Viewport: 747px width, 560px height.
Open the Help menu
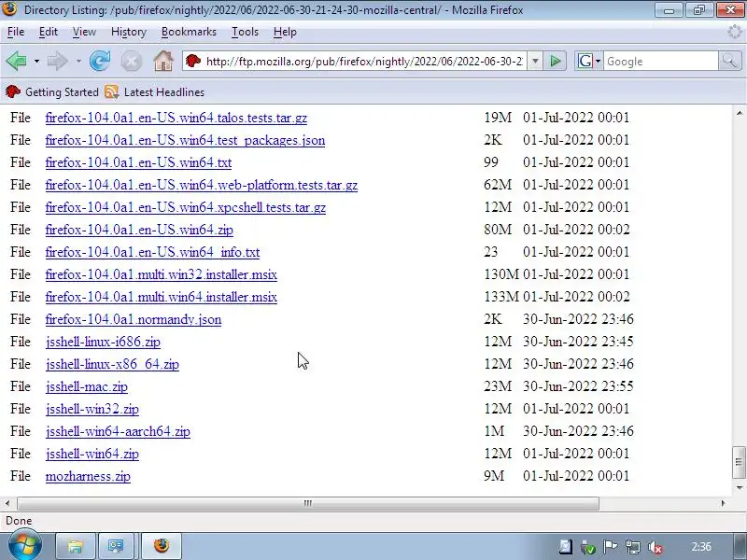pos(285,32)
